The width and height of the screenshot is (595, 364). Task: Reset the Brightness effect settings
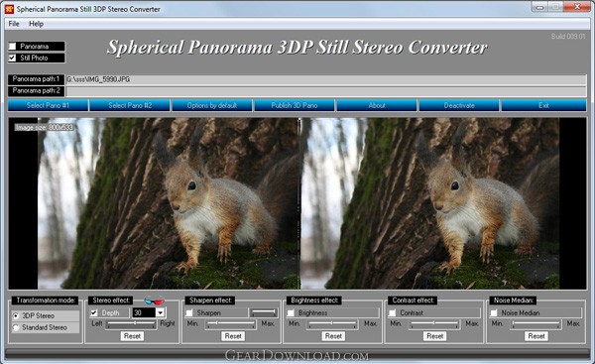coord(333,336)
